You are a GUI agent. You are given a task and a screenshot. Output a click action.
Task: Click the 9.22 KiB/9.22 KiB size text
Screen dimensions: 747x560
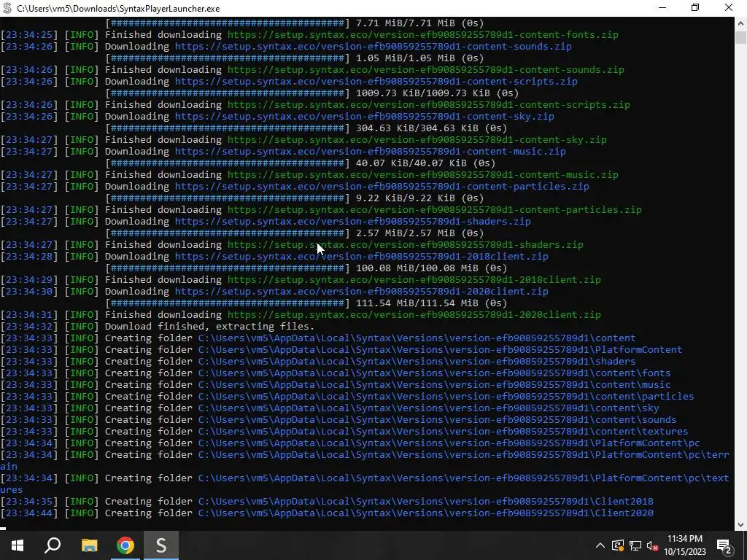(x=404, y=198)
